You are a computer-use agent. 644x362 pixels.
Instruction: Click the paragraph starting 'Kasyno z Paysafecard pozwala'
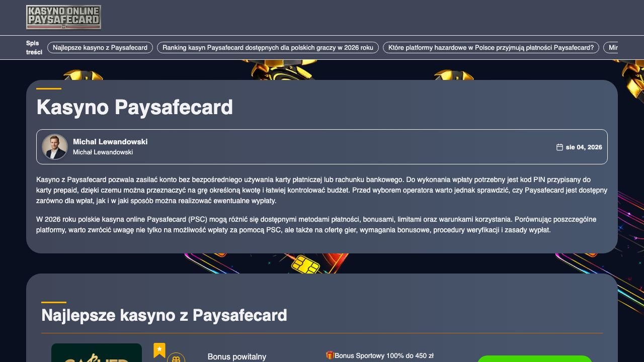click(322, 190)
